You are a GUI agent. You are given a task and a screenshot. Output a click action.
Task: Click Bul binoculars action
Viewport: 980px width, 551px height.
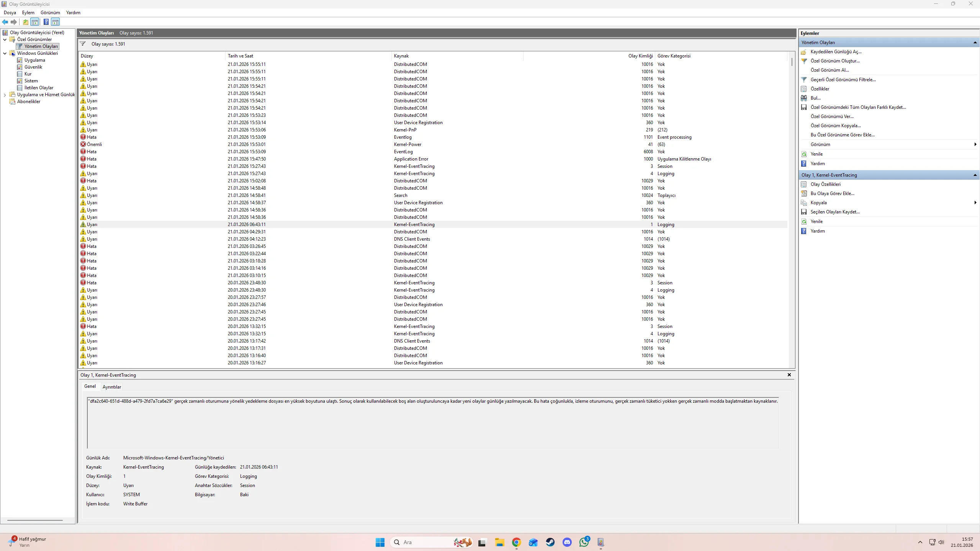tap(815, 98)
